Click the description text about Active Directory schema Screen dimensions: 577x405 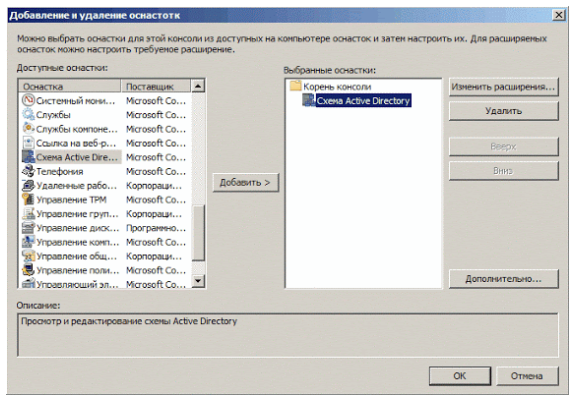129,321
